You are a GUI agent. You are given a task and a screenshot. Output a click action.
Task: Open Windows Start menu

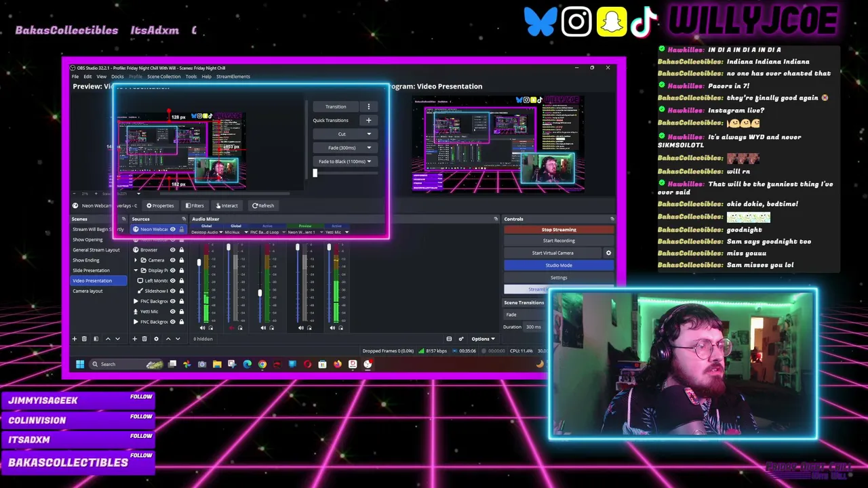pyautogui.click(x=80, y=364)
